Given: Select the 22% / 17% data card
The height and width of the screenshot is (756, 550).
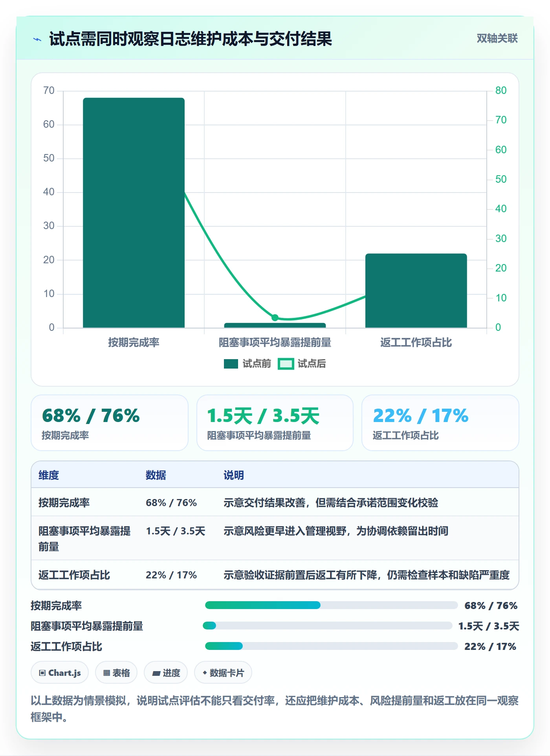Looking at the screenshot, I should coord(440,423).
